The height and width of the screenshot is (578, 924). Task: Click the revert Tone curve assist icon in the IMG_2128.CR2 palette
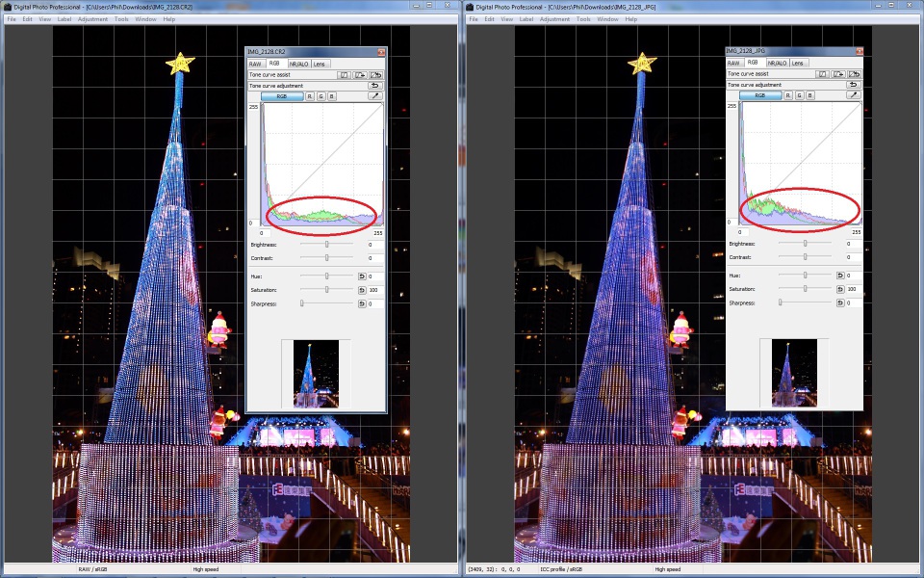[375, 74]
